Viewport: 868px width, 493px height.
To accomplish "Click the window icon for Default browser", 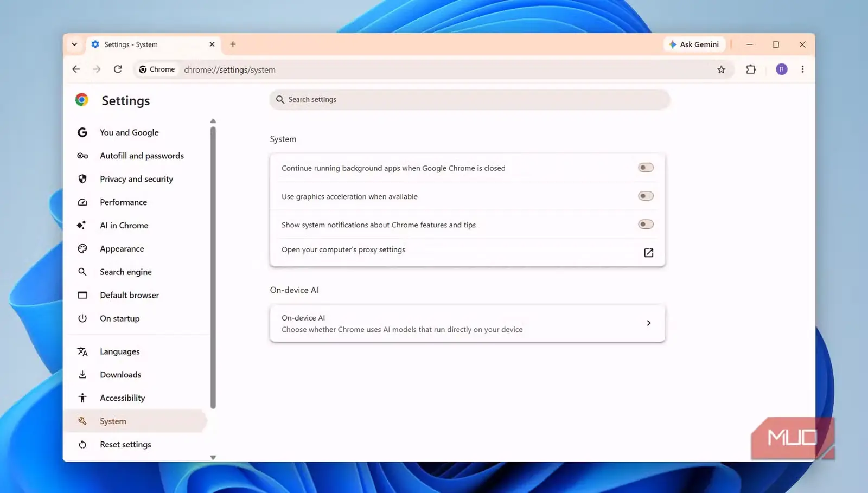I will click(82, 295).
